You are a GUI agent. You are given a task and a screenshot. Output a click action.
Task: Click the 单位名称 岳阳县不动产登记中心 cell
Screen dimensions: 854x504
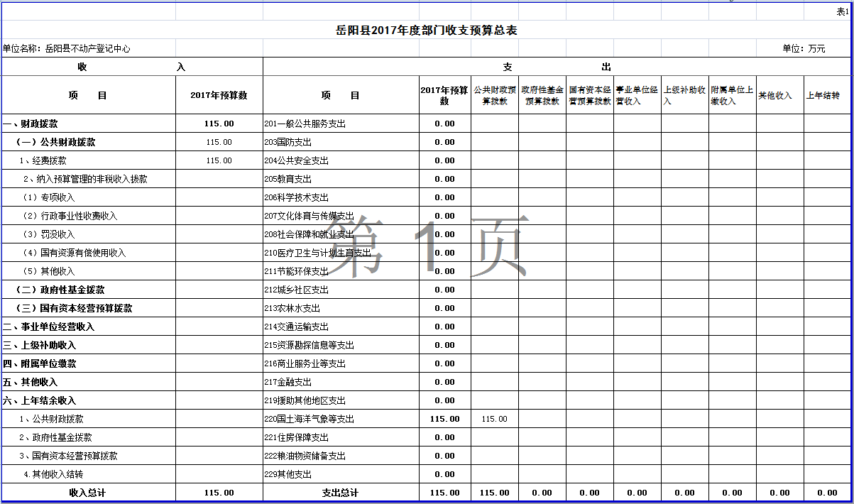coord(67,49)
